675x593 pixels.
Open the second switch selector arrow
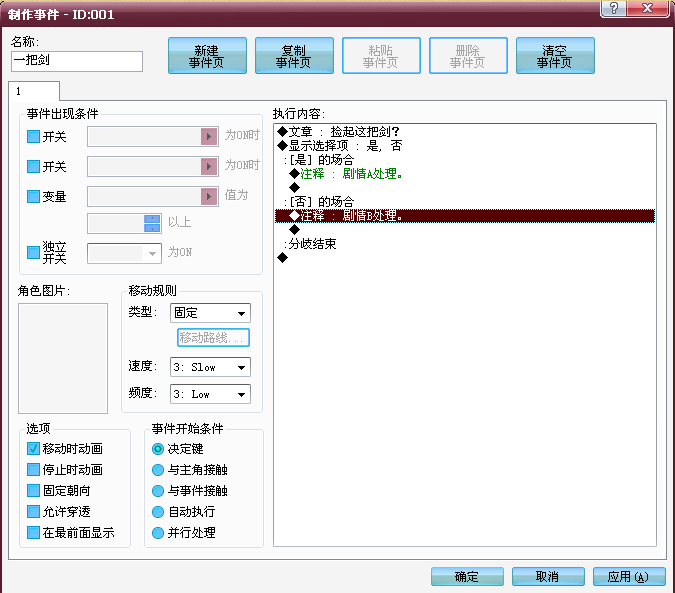209,166
